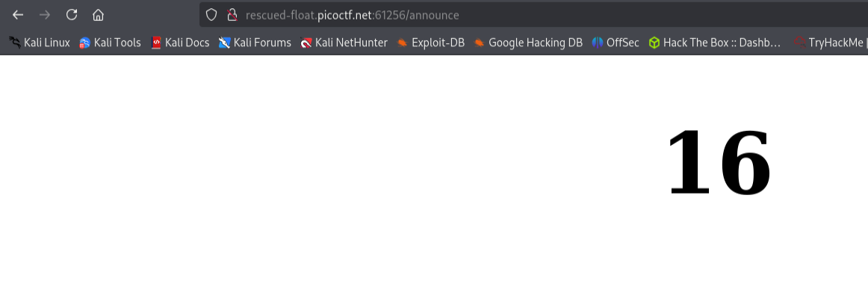The width and height of the screenshot is (868, 281).
Task: Reload the current page
Action: (x=72, y=15)
